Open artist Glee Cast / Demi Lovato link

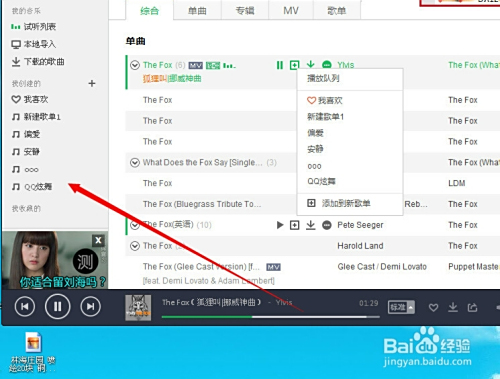(382, 267)
